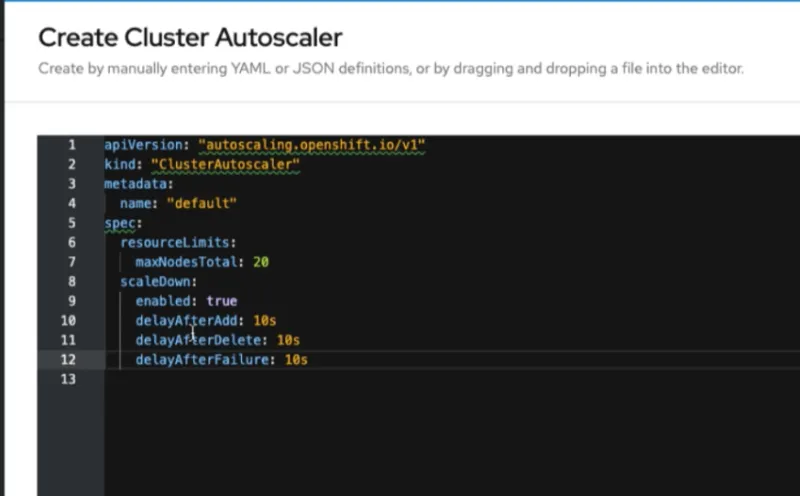Click the 'delayAfterFailure' key
The height and width of the screenshot is (496, 800).
202,360
